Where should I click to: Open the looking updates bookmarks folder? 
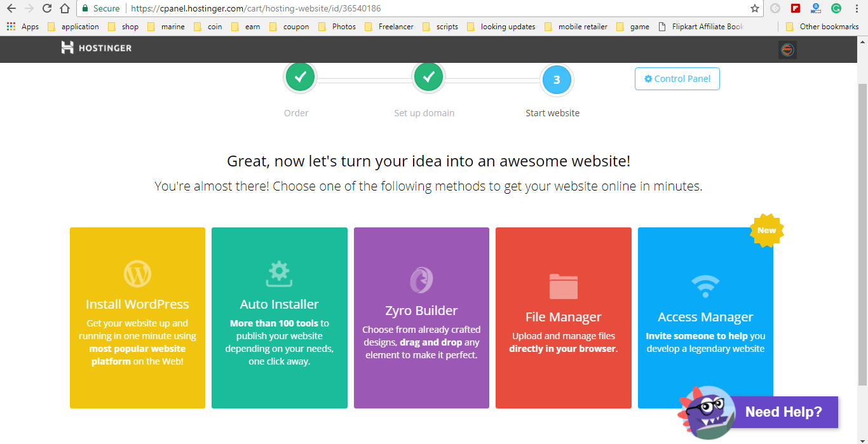501,27
